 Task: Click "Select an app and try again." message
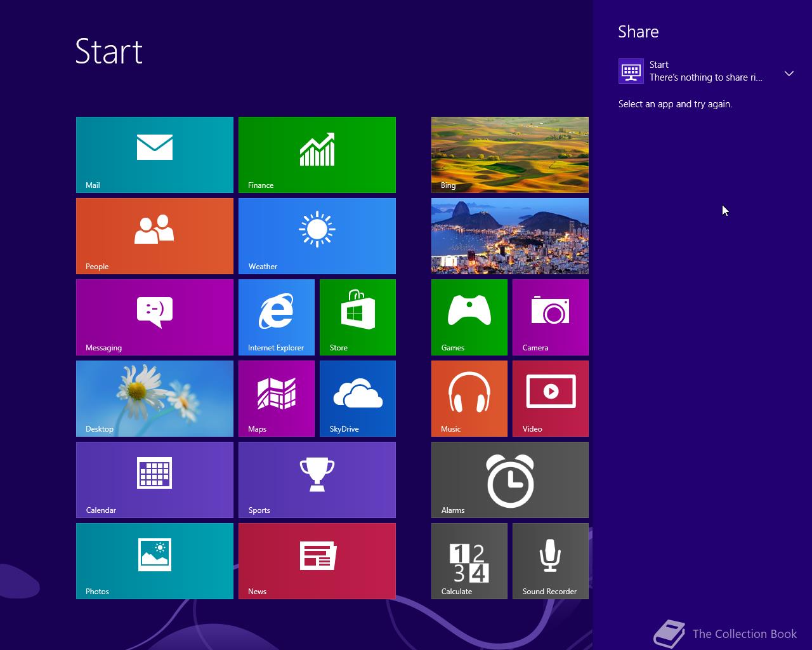click(675, 104)
